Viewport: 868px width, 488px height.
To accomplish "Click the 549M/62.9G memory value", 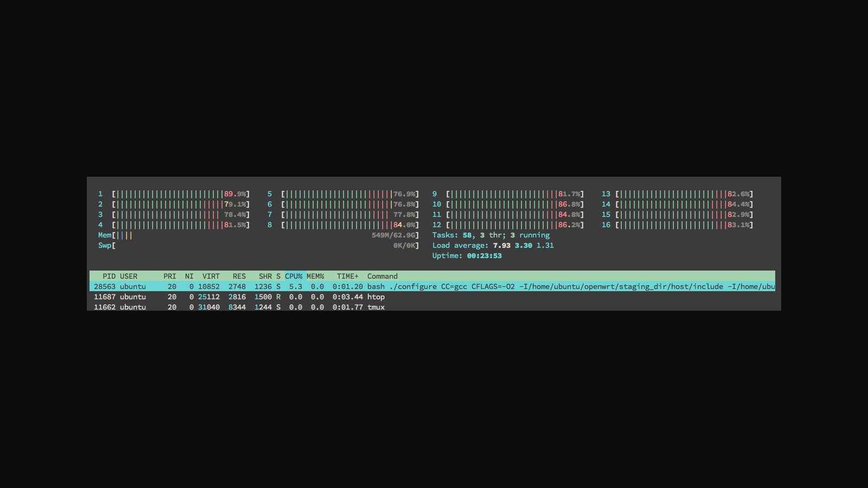I will click(x=393, y=235).
